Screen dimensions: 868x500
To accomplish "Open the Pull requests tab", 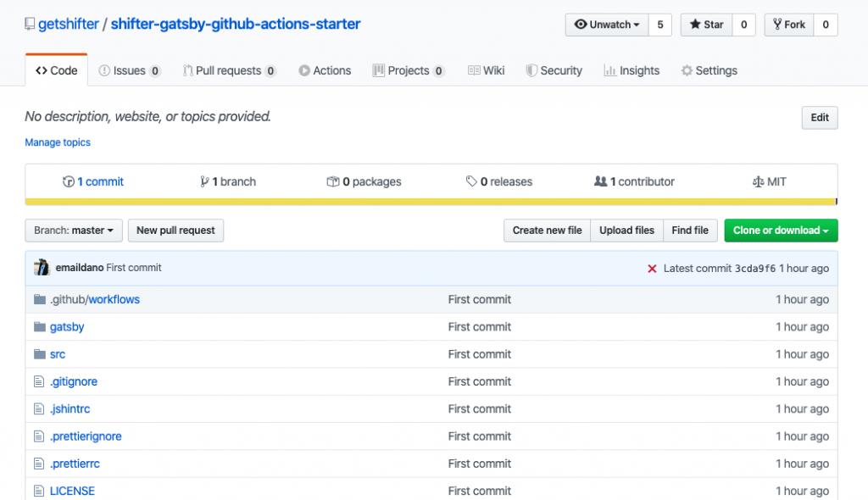I will pyautogui.click(x=229, y=71).
